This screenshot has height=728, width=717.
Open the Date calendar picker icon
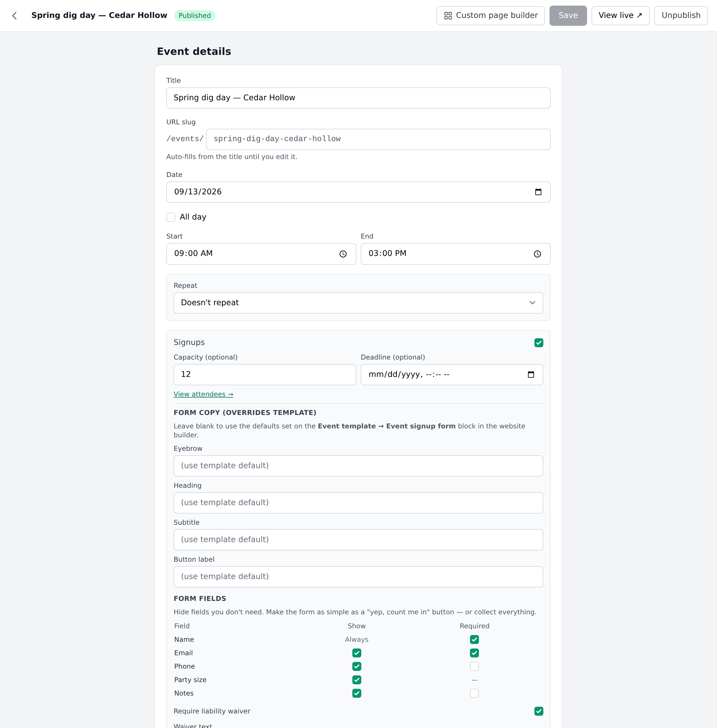pyautogui.click(x=538, y=192)
